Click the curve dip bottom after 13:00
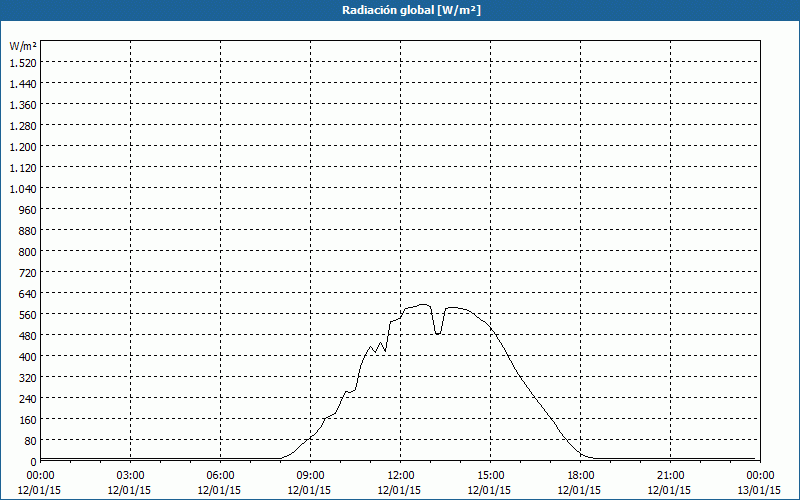This screenshot has height=500, width=800. pos(438,334)
